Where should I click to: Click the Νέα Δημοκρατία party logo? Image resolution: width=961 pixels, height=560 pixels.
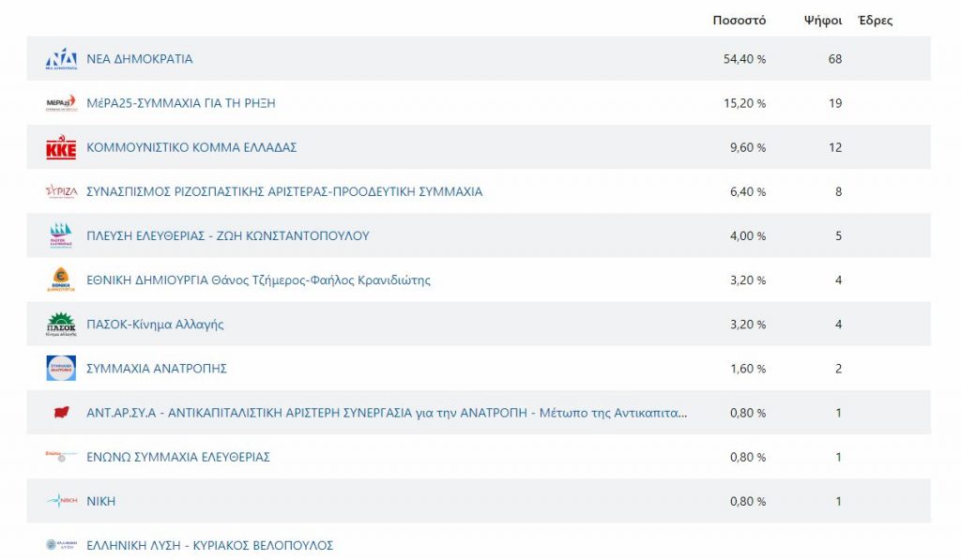tap(61, 59)
